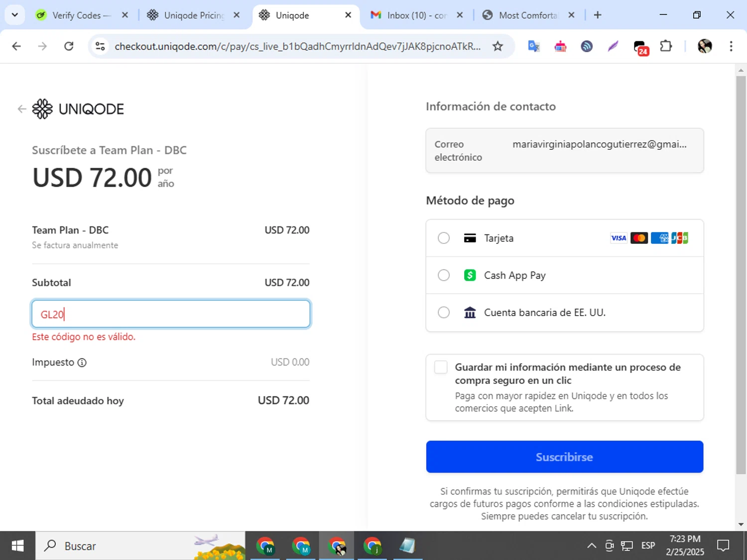Click the 'Este código no es válido.' message
747x560 pixels.
coord(84,337)
